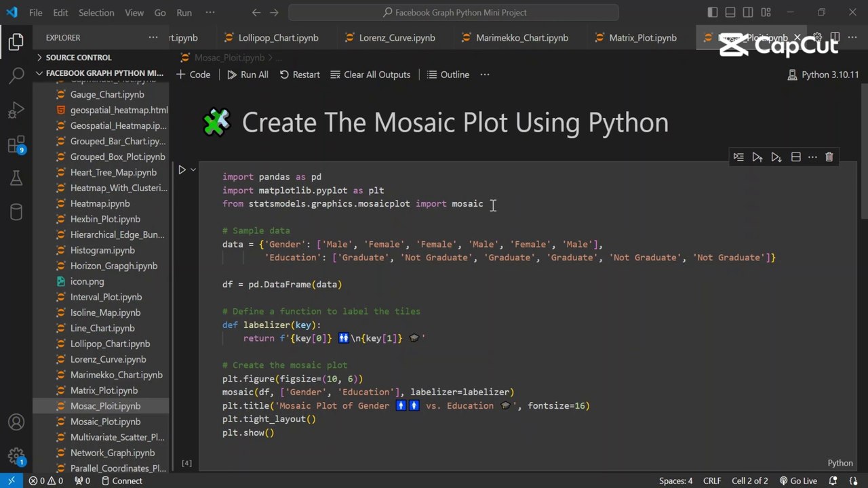Open the Edit menu
This screenshot has width=868, height=488.
click(x=60, y=12)
